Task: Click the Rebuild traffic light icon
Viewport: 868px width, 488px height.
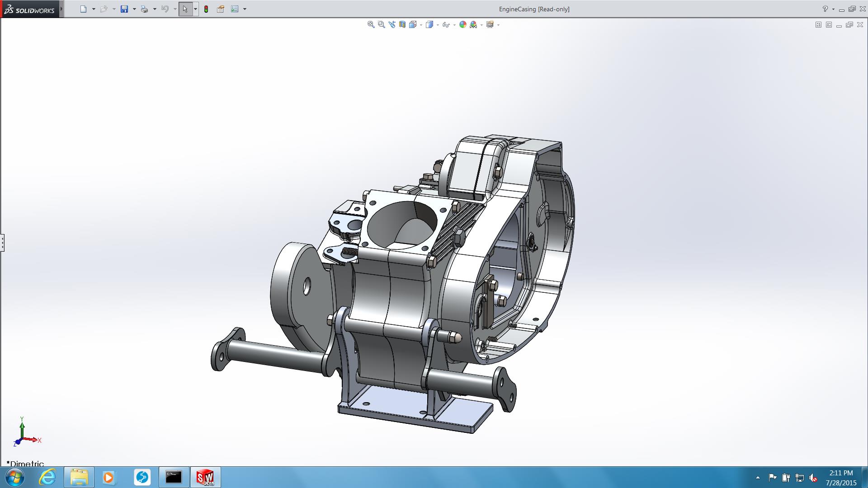Action: (206, 9)
